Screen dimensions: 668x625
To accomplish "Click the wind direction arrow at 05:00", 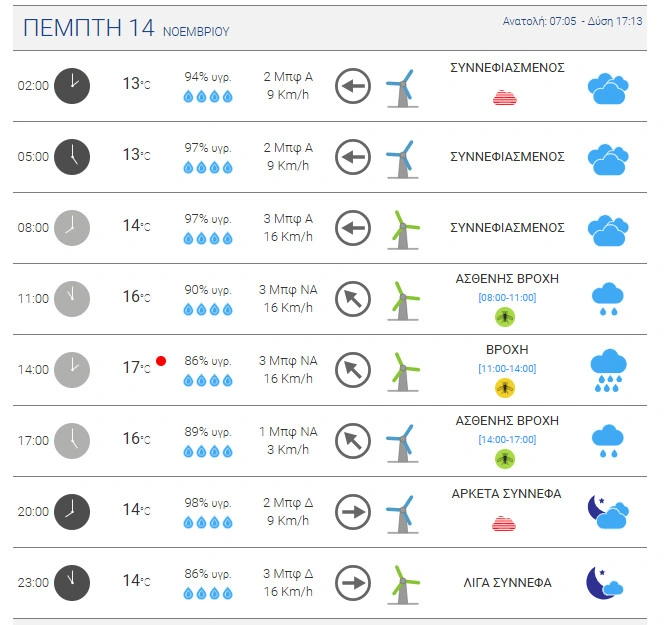I will [352, 157].
